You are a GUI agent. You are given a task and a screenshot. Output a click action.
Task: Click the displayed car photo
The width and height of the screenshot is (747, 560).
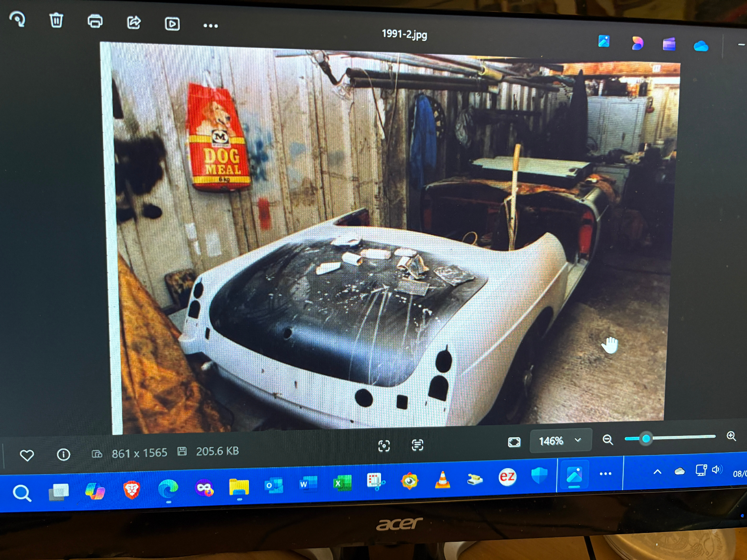point(390,238)
